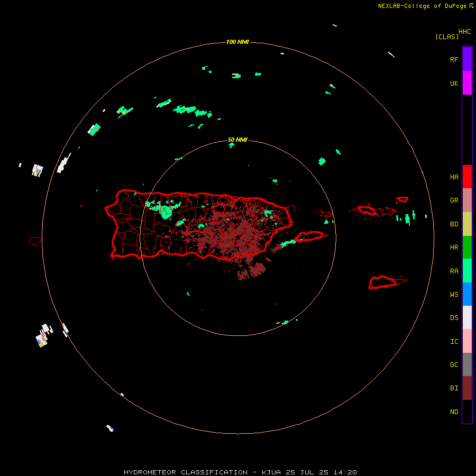This screenshot has height=476, width=476.
Task: Click the HA red legend swatch
Action: (467, 177)
